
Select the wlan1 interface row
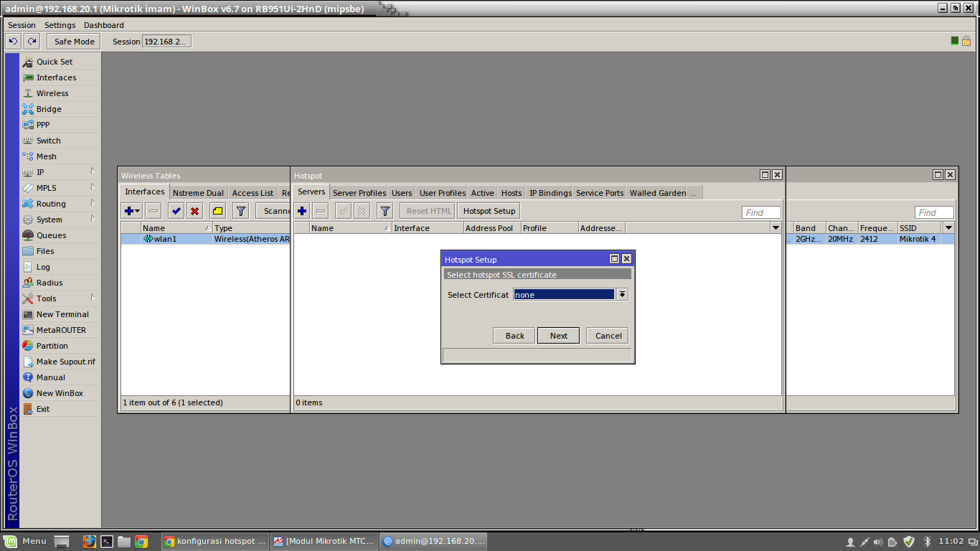(205, 239)
